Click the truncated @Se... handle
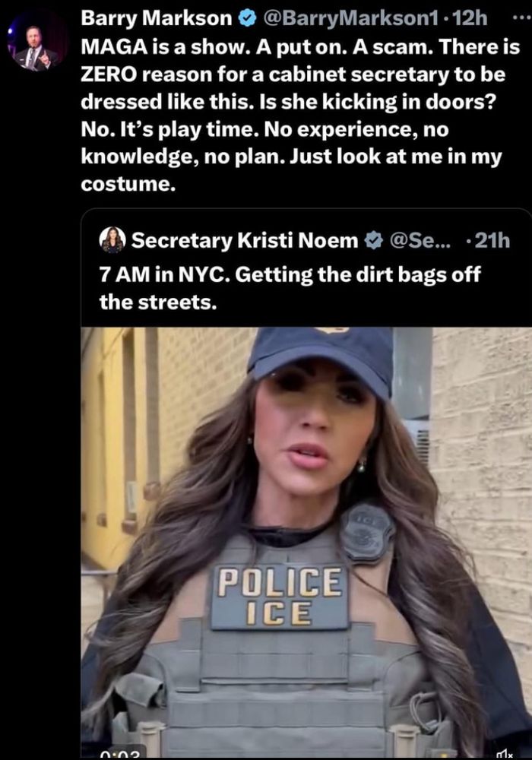Viewport: 532px width, 760px height. click(x=420, y=240)
